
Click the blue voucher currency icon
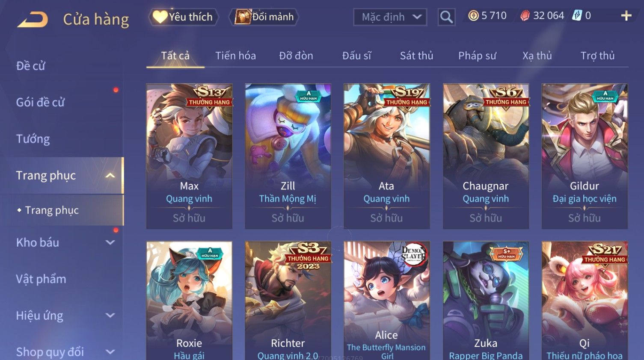coord(577,16)
